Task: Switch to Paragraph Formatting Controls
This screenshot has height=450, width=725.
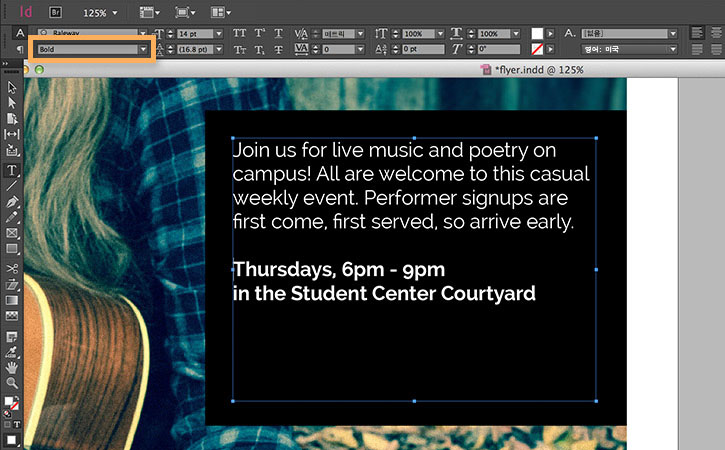Action: pos(19,49)
